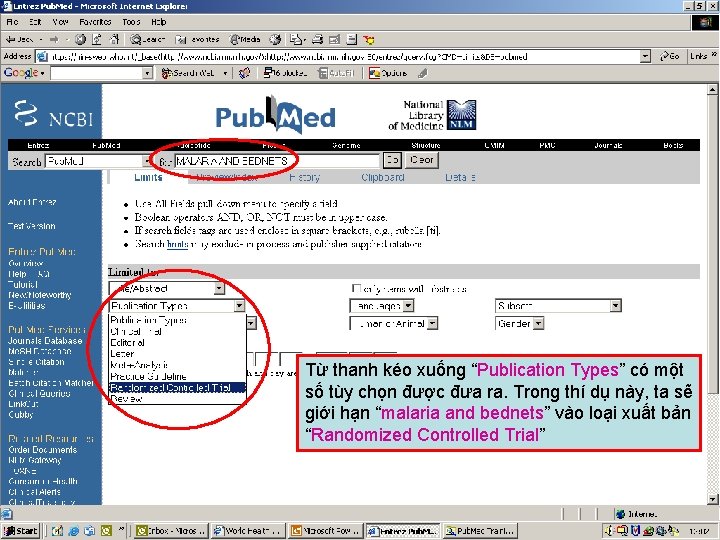Switch to the Microsoft PowerPoint taskbar button
The image size is (720, 540).
pos(326,531)
